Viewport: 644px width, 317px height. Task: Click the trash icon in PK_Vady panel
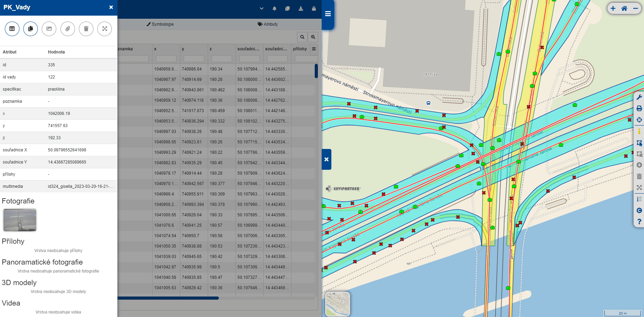point(86,29)
